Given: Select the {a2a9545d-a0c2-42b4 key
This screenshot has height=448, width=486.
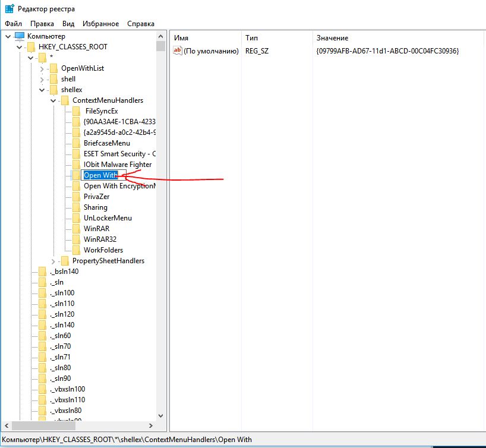Looking at the screenshot, I should [x=119, y=132].
